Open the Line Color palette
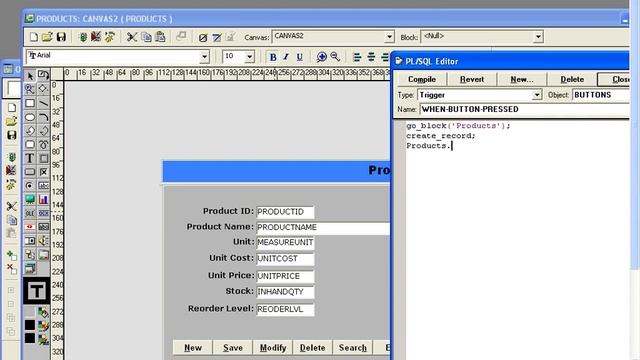The height and width of the screenshot is (360, 640). click(x=43, y=326)
